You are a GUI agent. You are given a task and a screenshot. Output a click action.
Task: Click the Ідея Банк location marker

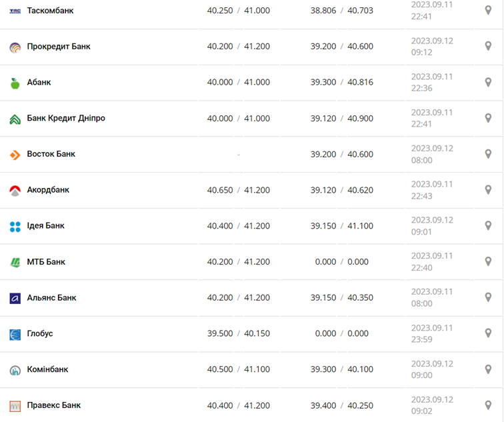tap(488, 226)
